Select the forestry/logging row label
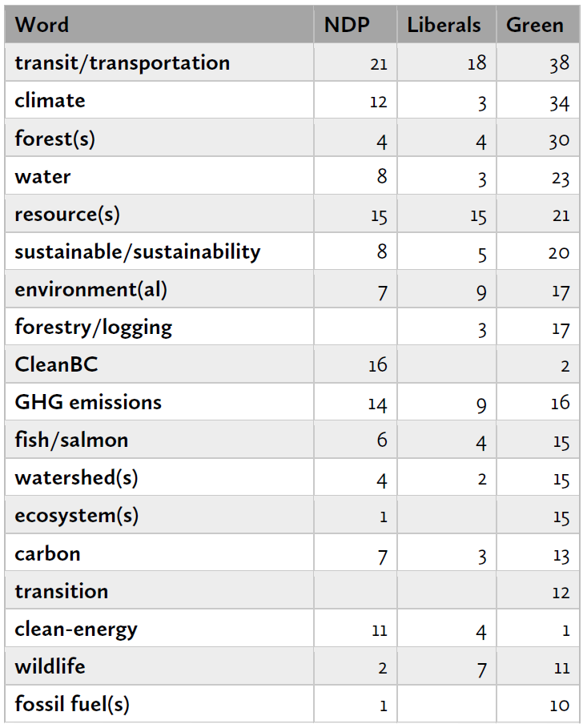Viewport: 583px width, 728px height. (x=93, y=327)
